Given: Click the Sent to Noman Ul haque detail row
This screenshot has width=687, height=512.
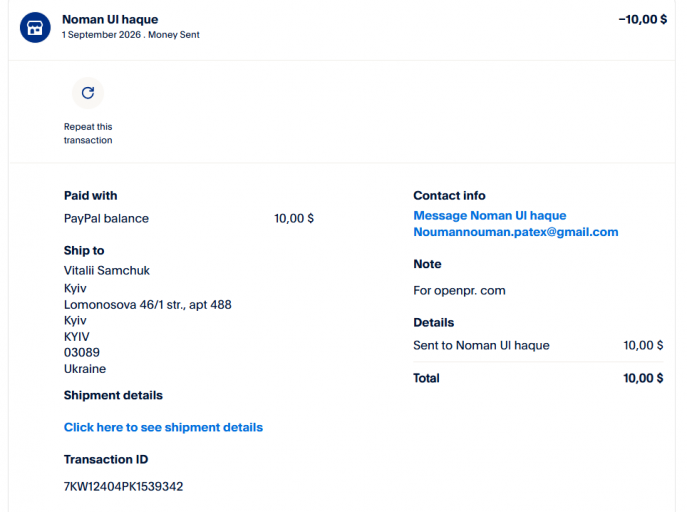Looking at the screenshot, I should pos(538,345).
